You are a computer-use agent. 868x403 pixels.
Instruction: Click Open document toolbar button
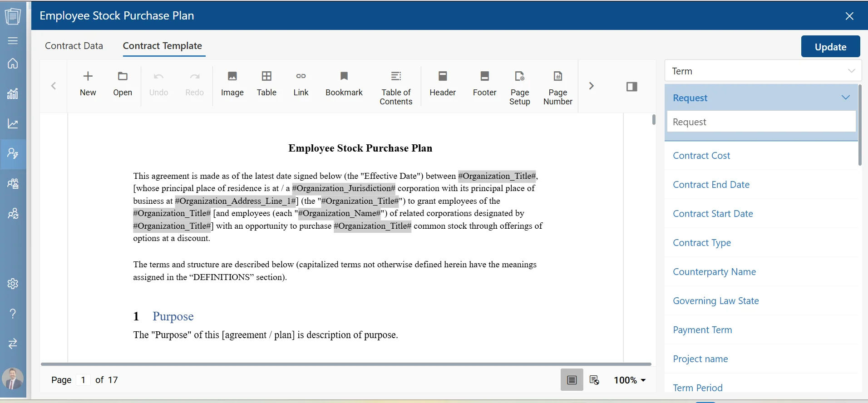coord(123,84)
